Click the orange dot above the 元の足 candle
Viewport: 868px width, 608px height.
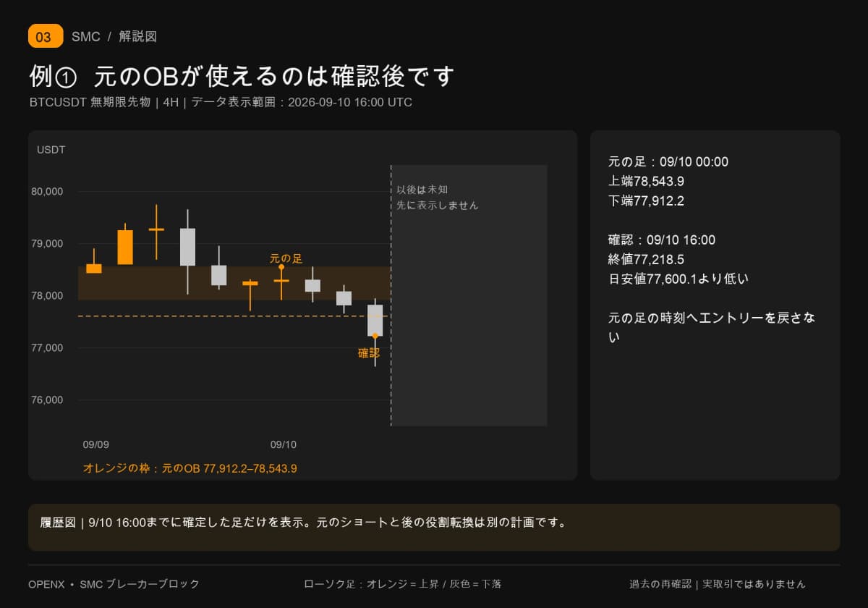tap(281, 267)
